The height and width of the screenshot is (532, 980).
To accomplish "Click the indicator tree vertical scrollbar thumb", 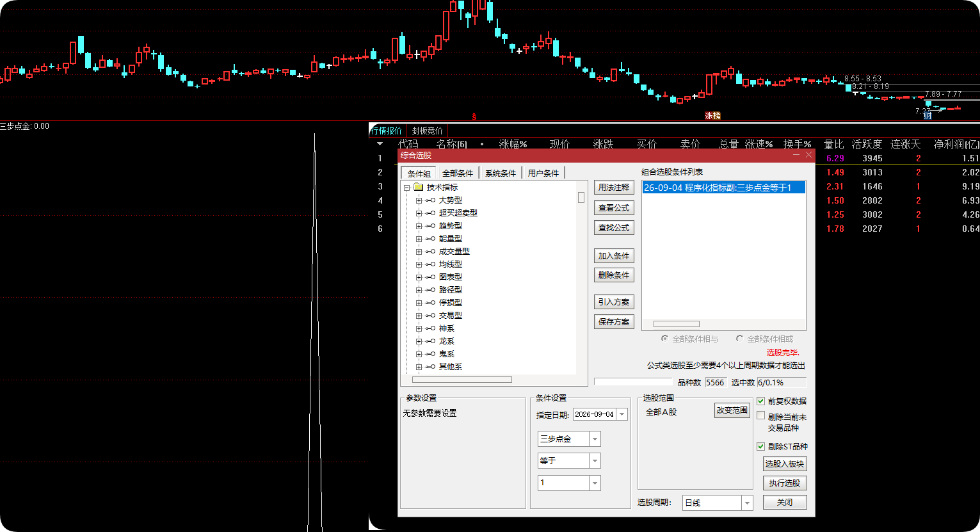I will click(581, 197).
